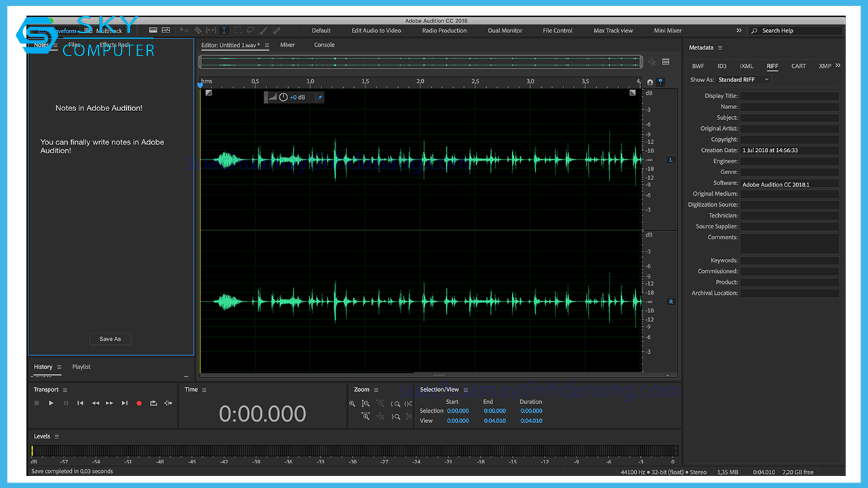Viewport: 868px width, 488px height.
Task: Click the red Record button
Action: tap(139, 403)
